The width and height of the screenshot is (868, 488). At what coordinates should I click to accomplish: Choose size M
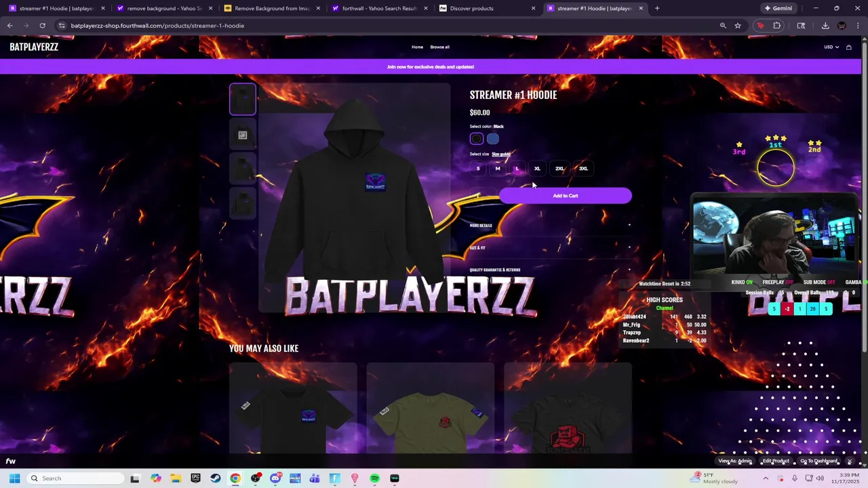pyautogui.click(x=498, y=169)
